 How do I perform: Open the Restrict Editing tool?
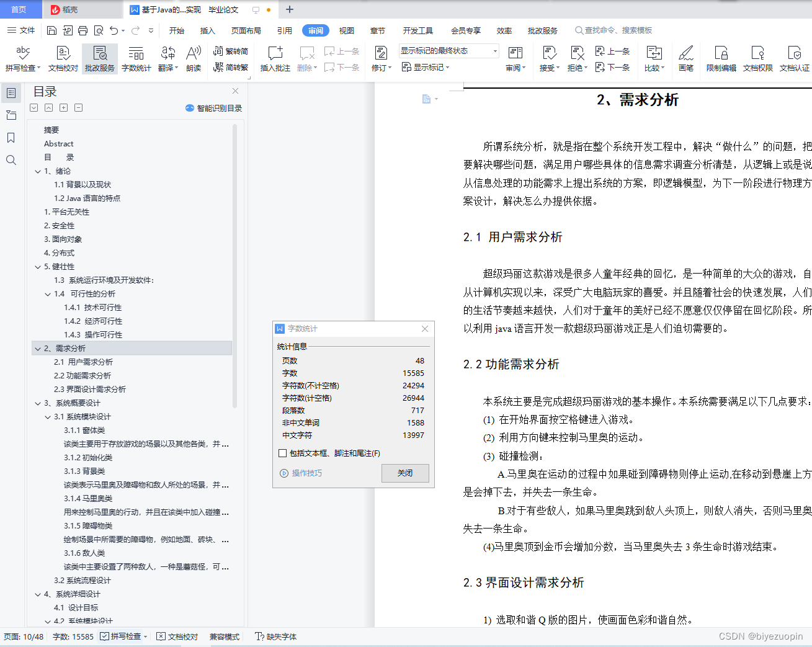(721, 59)
